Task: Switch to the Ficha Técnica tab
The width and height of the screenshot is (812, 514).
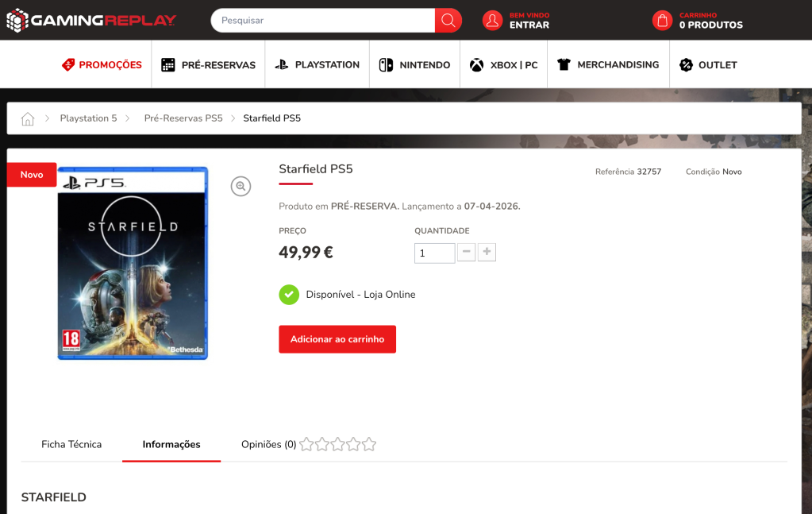Action: coord(71,444)
